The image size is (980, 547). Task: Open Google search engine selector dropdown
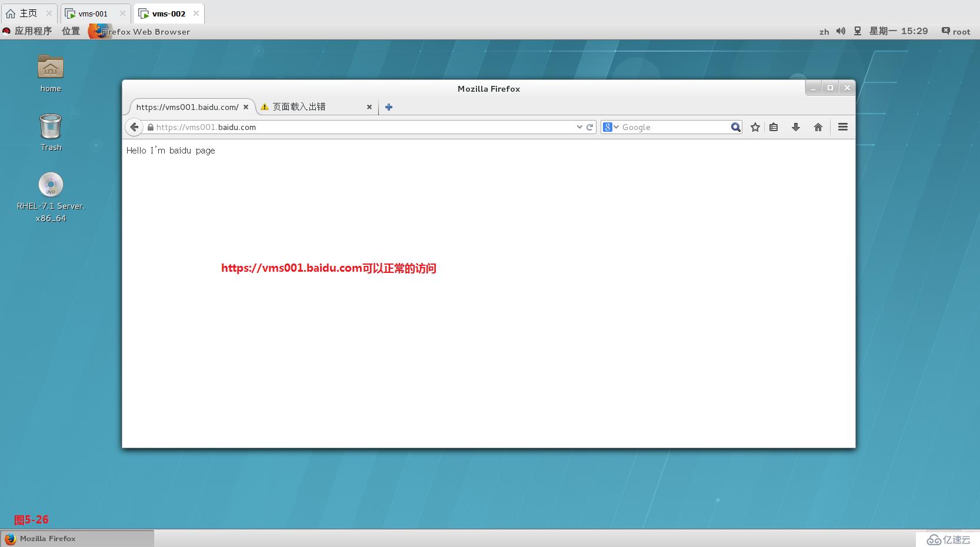pos(611,127)
